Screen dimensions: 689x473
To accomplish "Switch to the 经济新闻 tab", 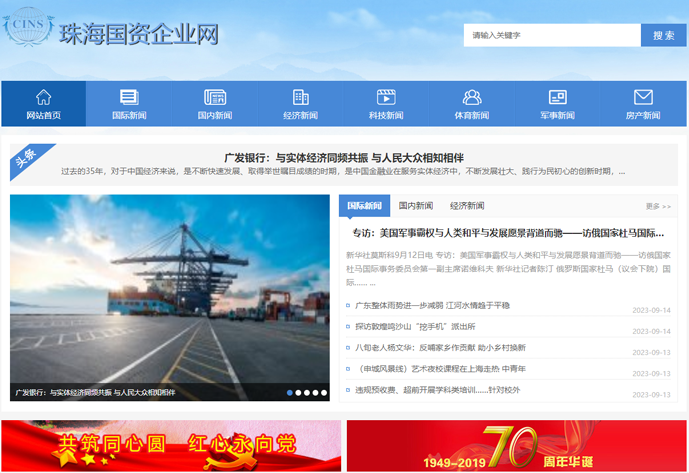I will 467,206.
